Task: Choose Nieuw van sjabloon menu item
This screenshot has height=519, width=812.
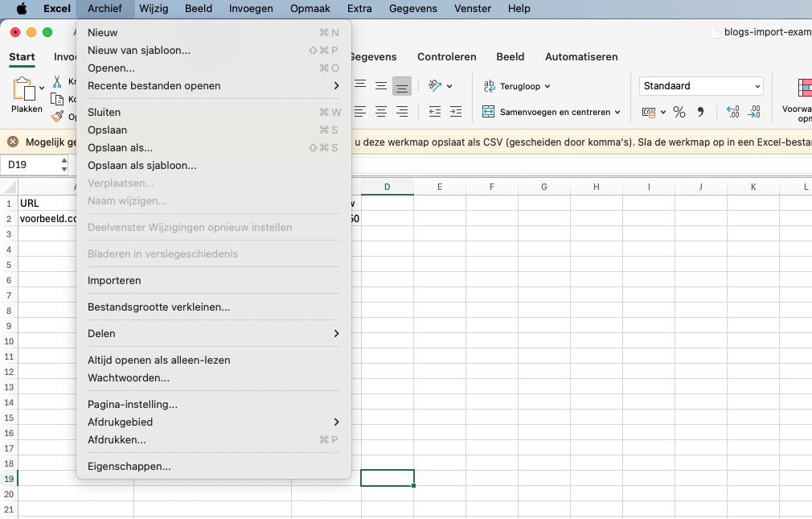Action: [213, 51]
